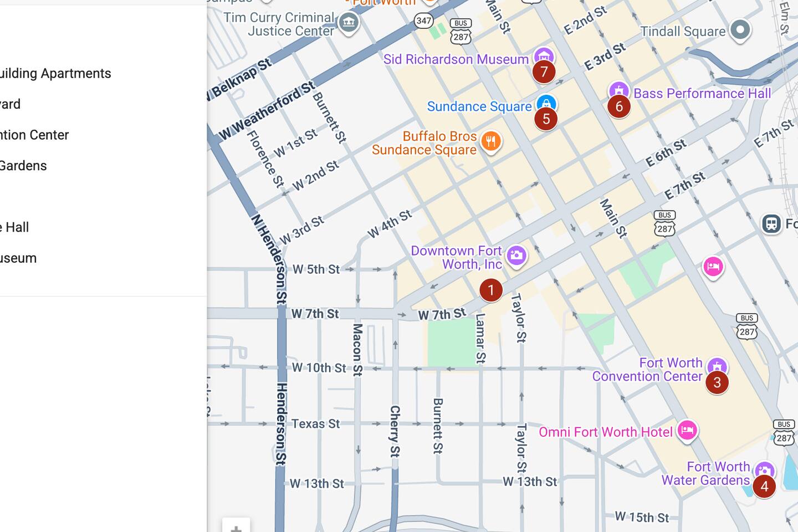Select the Sundance Square shopping icon
798x532 pixels.
click(546, 103)
